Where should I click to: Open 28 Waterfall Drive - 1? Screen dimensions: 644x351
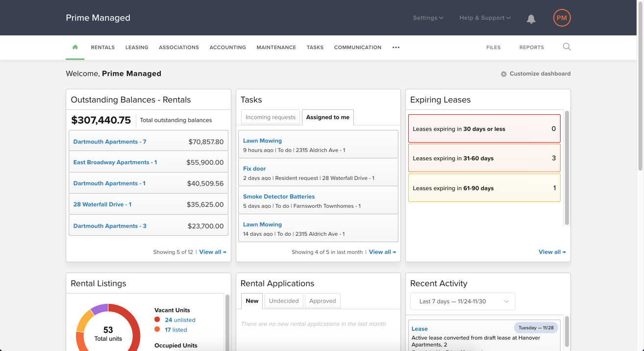click(x=102, y=204)
